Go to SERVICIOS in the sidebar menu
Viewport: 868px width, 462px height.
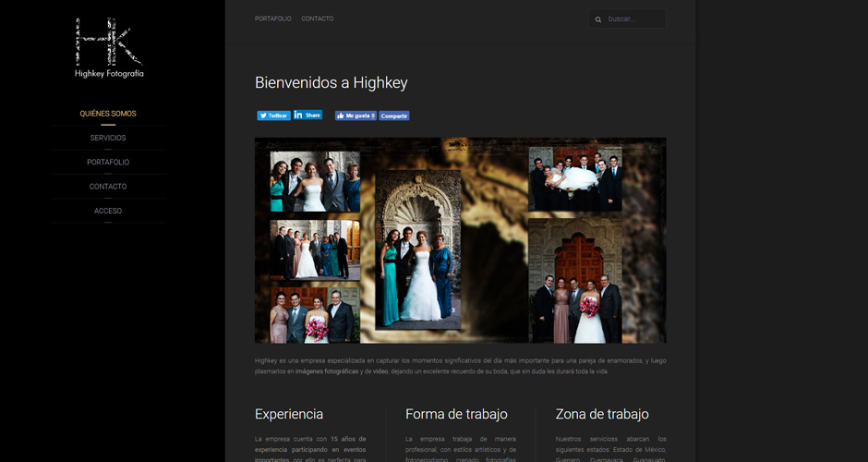pyautogui.click(x=108, y=138)
